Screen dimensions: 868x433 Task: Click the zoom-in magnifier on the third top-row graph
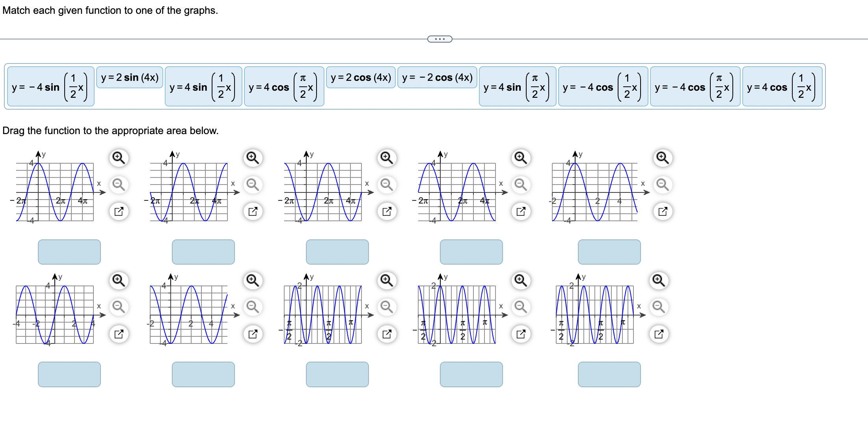387,157
